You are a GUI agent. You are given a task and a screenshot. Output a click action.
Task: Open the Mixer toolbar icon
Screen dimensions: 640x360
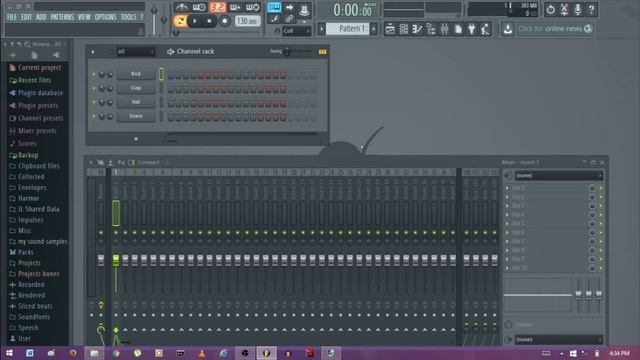click(444, 29)
